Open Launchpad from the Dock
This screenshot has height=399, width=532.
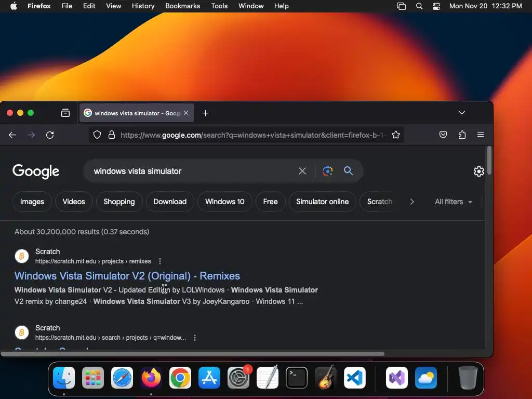pyautogui.click(x=93, y=378)
